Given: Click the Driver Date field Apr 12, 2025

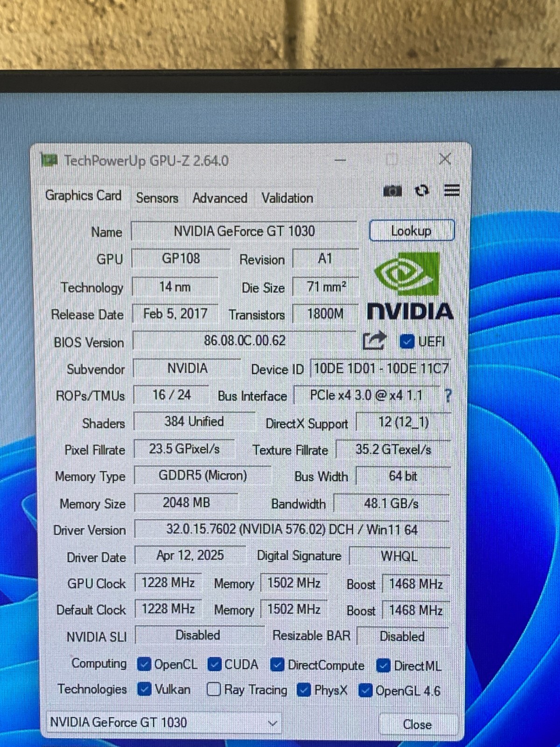Looking at the screenshot, I should (x=190, y=556).
